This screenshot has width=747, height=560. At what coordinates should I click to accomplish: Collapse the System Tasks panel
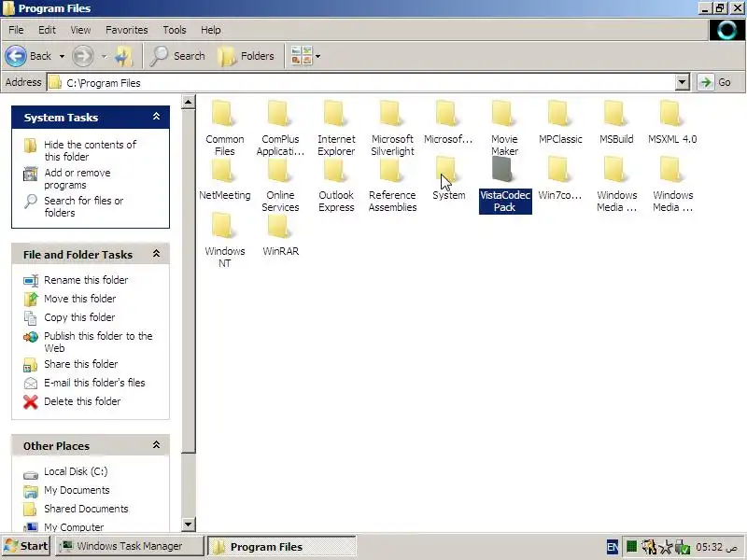156,117
